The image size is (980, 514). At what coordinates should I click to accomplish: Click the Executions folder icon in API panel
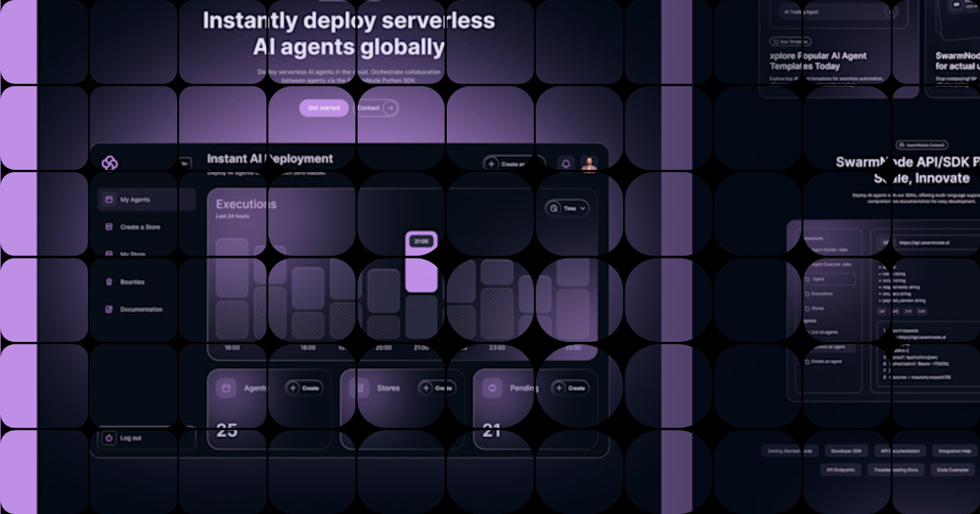click(x=808, y=294)
